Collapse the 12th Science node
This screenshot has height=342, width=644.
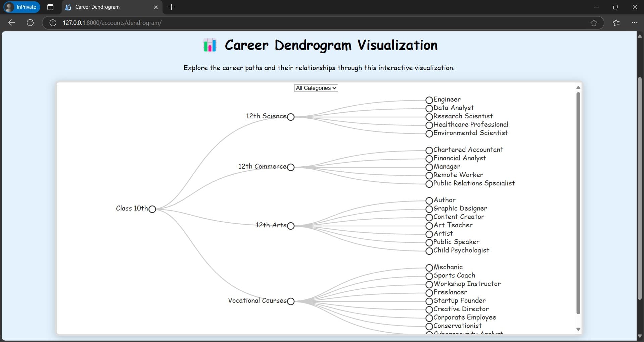click(x=291, y=117)
